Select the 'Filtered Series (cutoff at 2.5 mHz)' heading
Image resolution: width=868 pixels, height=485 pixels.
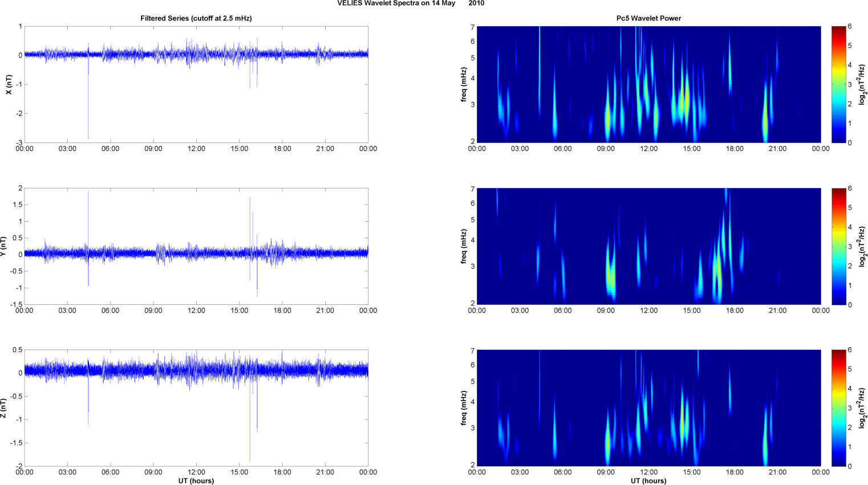pos(196,18)
